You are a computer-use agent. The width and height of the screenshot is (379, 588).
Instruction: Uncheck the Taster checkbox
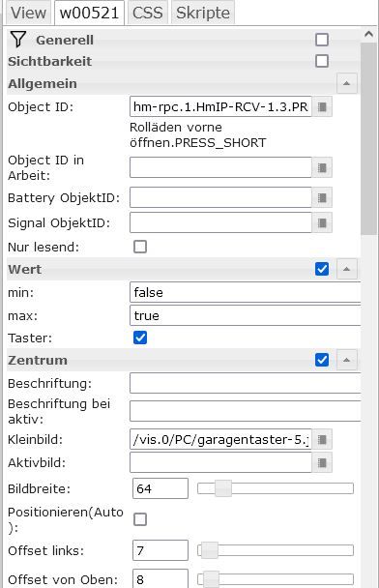(140, 338)
